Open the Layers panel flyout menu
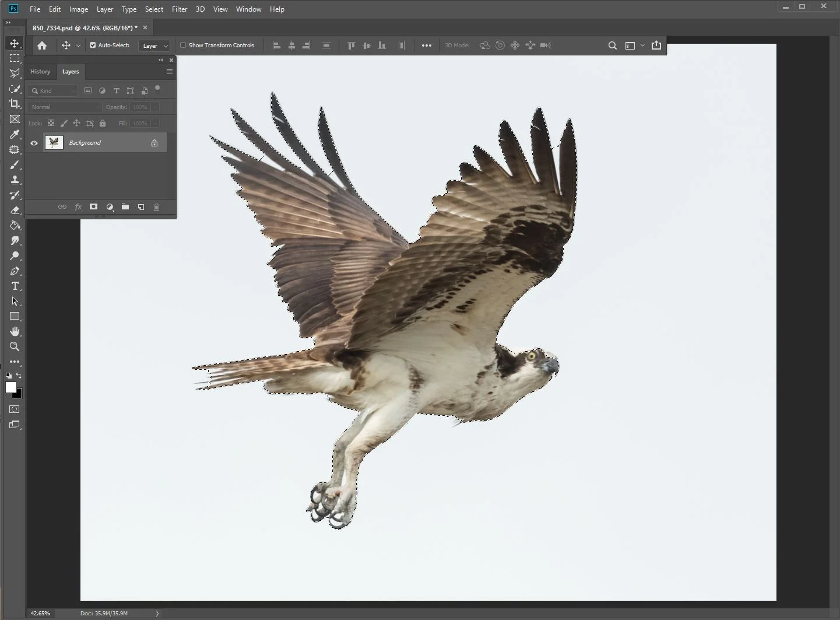The height and width of the screenshot is (620, 840). pyautogui.click(x=170, y=72)
